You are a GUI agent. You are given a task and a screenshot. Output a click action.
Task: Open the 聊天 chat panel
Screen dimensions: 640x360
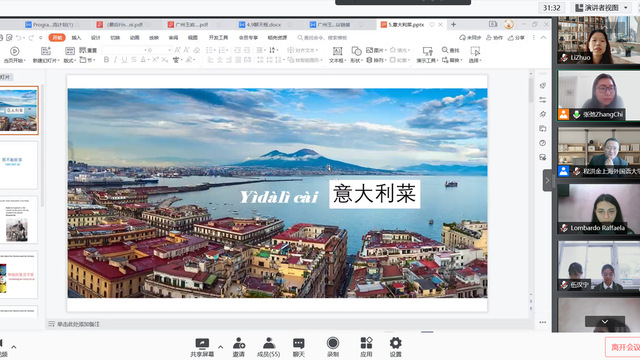click(x=299, y=347)
